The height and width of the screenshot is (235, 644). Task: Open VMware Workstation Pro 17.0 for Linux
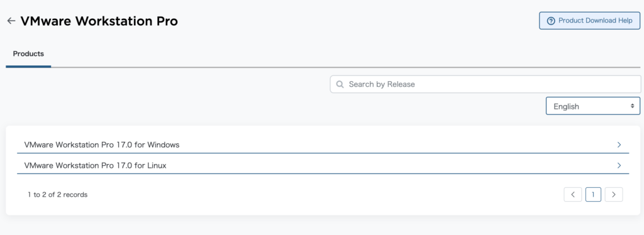point(323,166)
